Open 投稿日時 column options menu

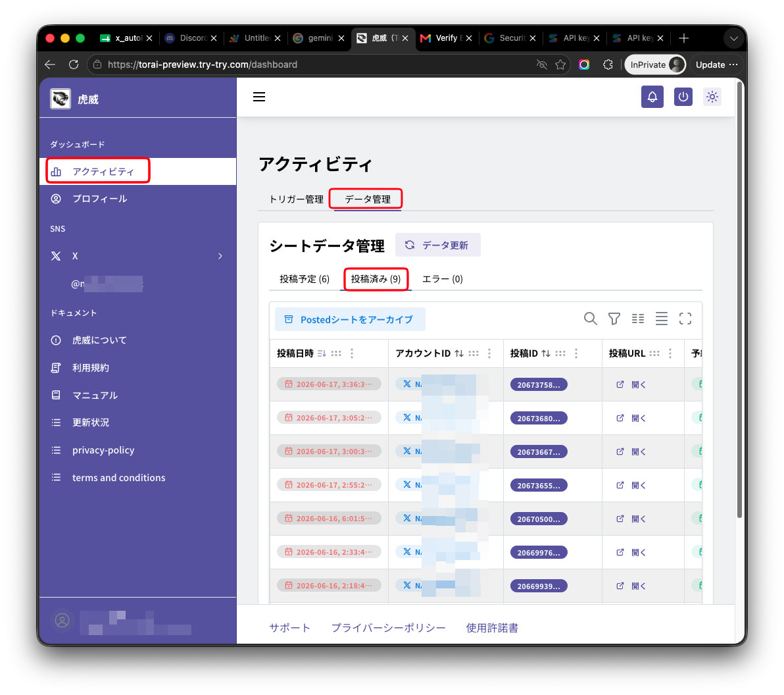coord(352,354)
